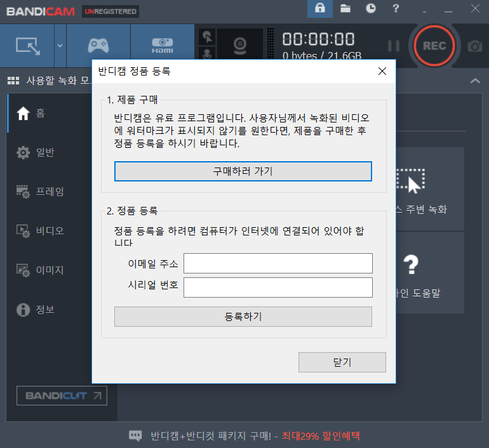
Task: Switch to game recording mode
Action: [x=98, y=46]
